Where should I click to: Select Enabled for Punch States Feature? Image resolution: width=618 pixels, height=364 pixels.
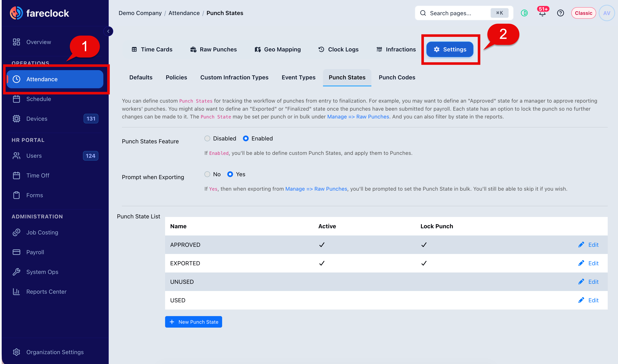[x=246, y=139]
